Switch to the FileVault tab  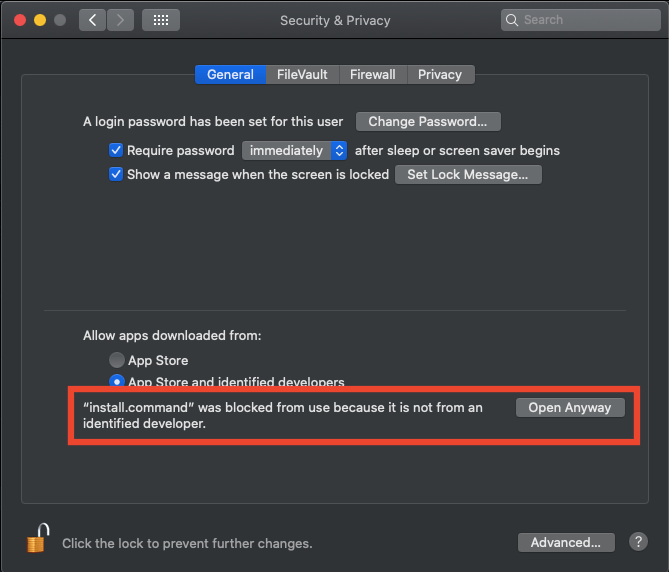pos(302,74)
